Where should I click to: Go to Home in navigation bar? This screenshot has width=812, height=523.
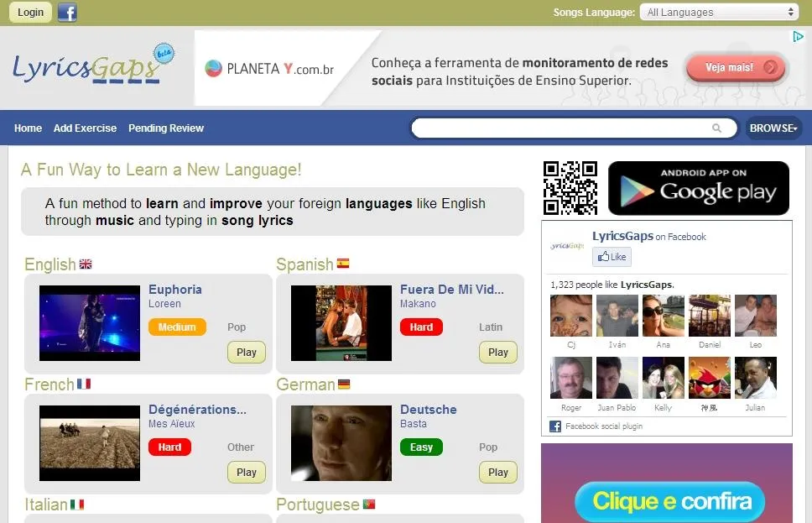click(28, 128)
